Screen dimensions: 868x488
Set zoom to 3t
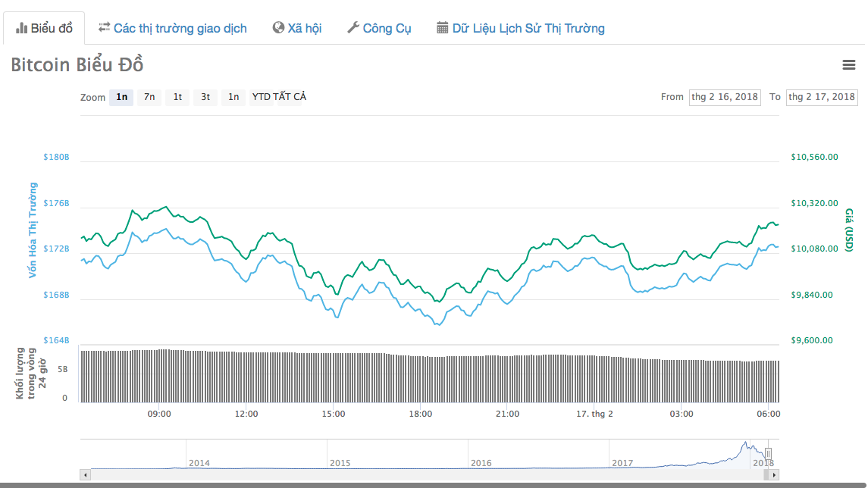(x=205, y=98)
